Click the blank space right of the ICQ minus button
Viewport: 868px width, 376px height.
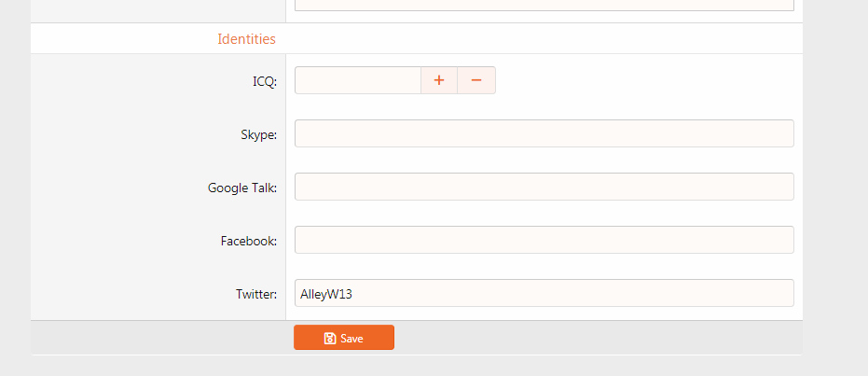click(x=643, y=80)
